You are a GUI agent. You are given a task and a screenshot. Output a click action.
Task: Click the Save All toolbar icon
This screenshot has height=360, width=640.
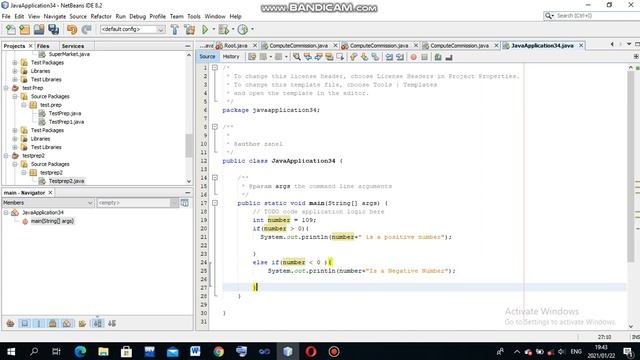pyautogui.click(x=53, y=29)
